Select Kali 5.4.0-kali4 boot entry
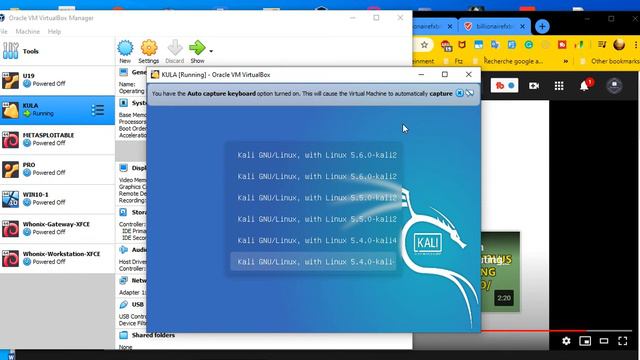 click(317, 240)
